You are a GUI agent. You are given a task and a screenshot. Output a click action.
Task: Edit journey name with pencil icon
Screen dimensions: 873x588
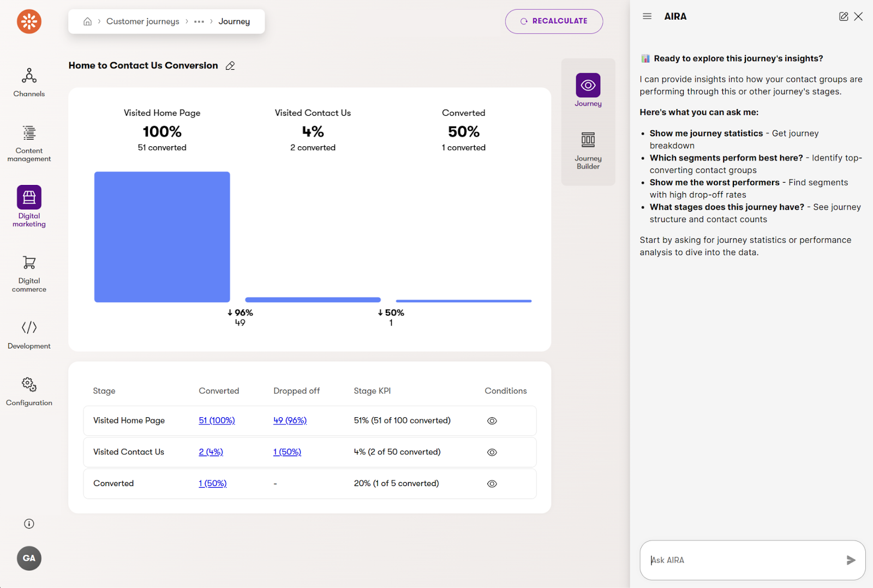point(230,66)
